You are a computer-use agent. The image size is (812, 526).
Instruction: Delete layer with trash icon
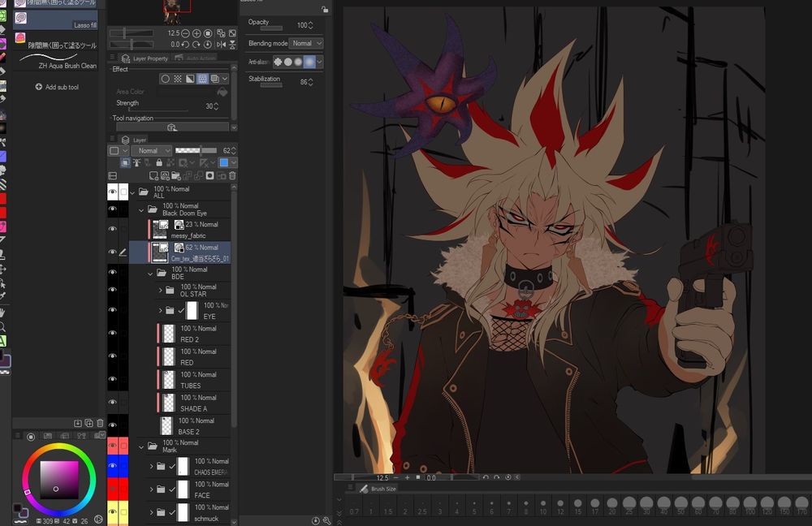coord(232,176)
